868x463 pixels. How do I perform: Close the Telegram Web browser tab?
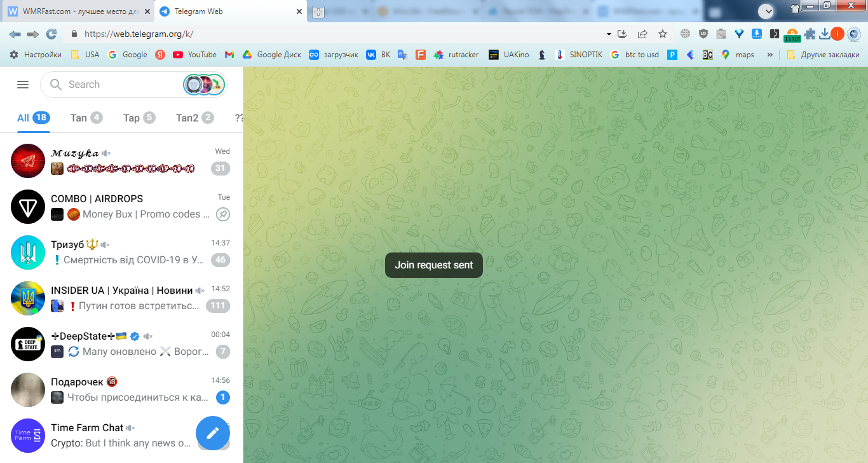pyautogui.click(x=299, y=11)
